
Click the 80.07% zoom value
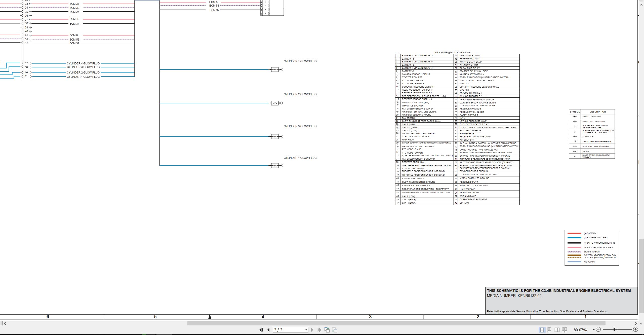click(x=580, y=330)
